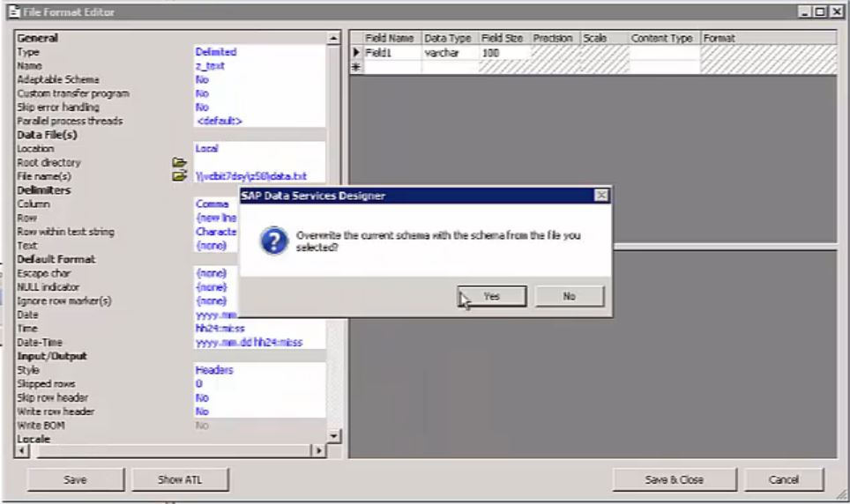This screenshot has height=504, width=850.
Task: Close the SAP Data Services Designer dialog
Action: pyautogui.click(x=601, y=195)
